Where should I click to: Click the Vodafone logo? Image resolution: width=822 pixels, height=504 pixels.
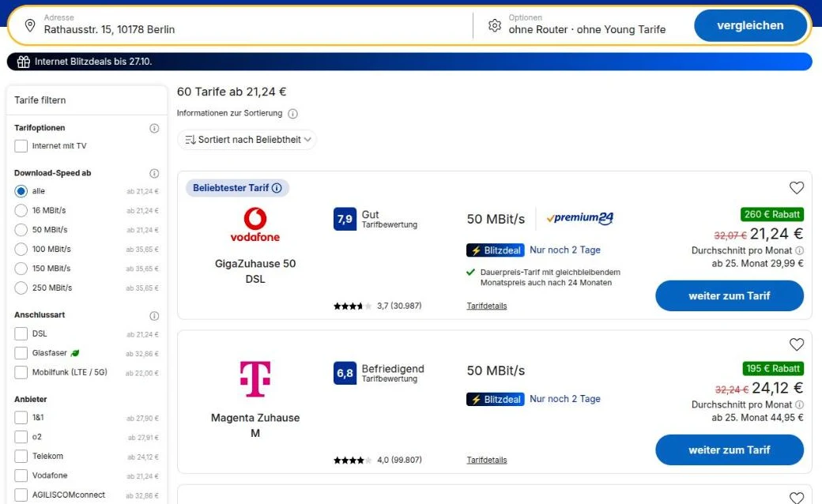click(x=255, y=225)
